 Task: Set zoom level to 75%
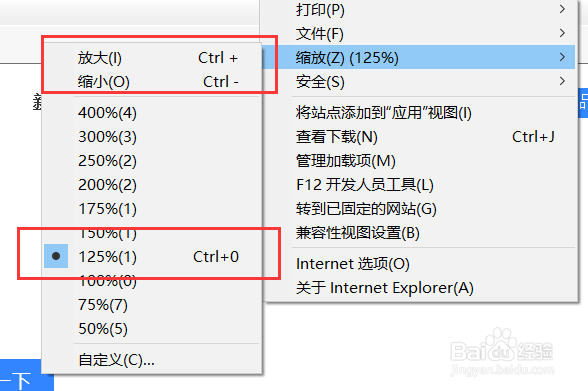[x=152, y=305]
